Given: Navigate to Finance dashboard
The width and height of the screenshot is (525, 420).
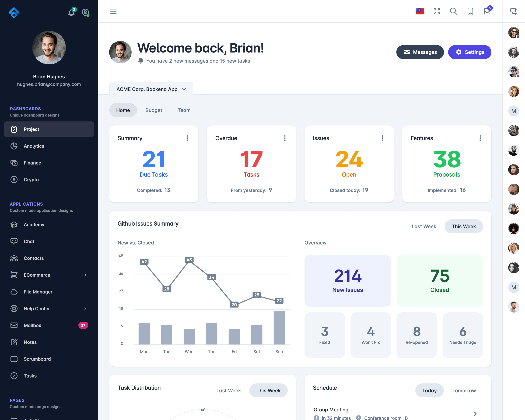Looking at the screenshot, I should [32, 162].
